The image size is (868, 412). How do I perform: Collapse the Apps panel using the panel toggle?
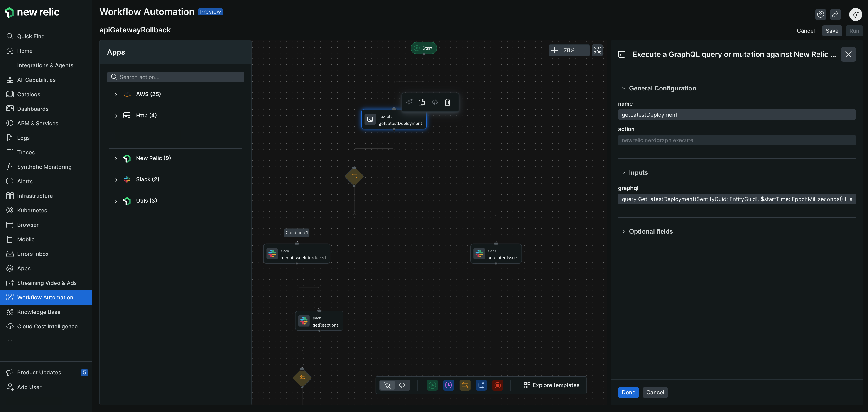[x=240, y=52]
